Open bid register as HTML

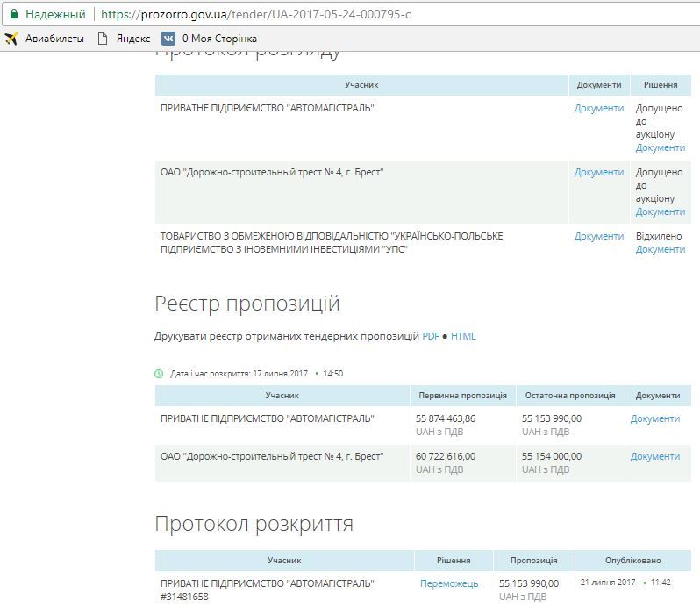[463, 336]
